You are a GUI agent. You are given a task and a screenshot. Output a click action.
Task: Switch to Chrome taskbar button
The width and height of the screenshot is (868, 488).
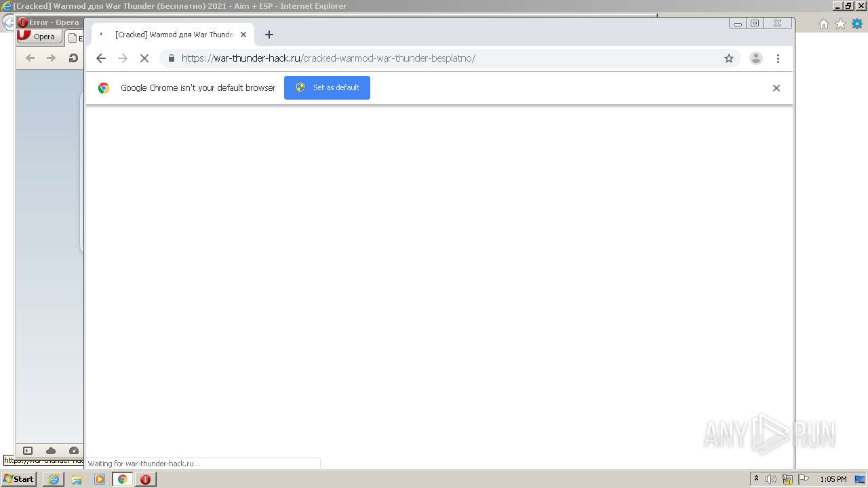point(122,479)
